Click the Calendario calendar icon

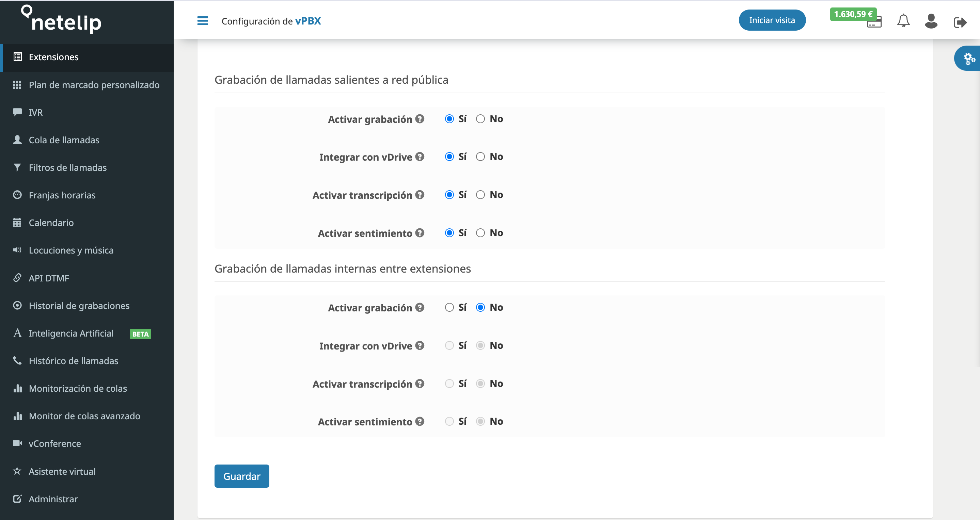17,222
